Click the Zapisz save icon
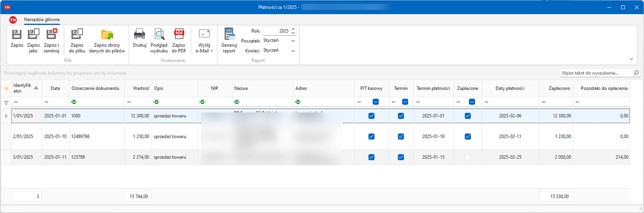The image size is (644, 213). pos(17,35)
